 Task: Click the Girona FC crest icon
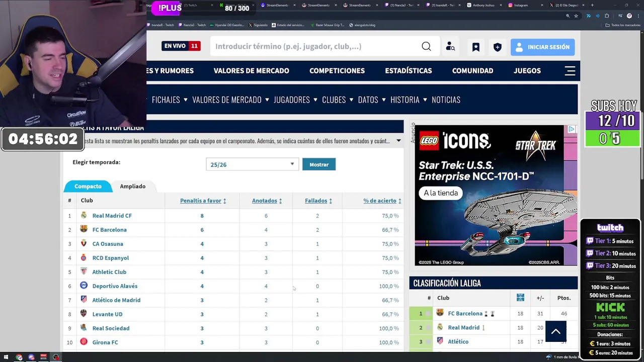pyautogui.click(x=84, y=342)
